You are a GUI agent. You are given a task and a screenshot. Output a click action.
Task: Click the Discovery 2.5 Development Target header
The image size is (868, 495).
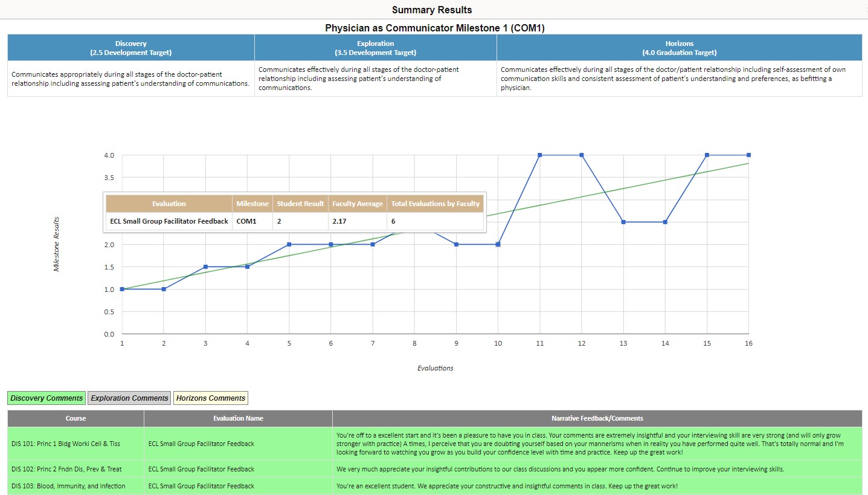point(130,48)
